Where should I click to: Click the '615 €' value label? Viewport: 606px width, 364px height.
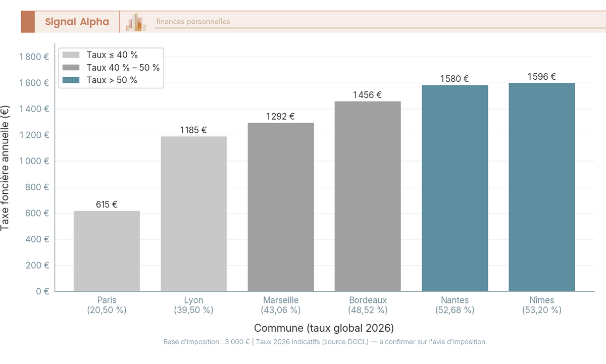[x=107, y=204]
